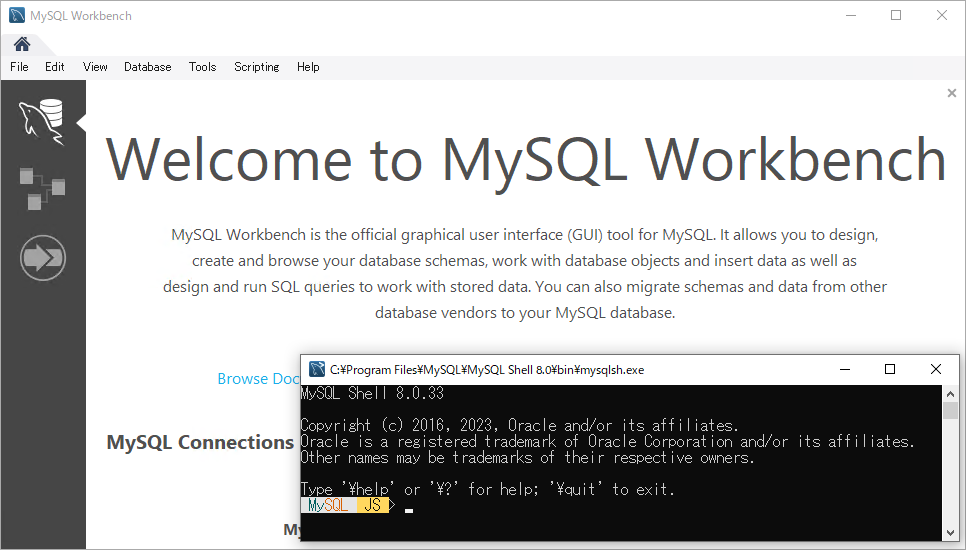Viewport: 966px width, 550px height.
Task: Maximize the MySQL Shell window
Action: [x=890, y=369]
